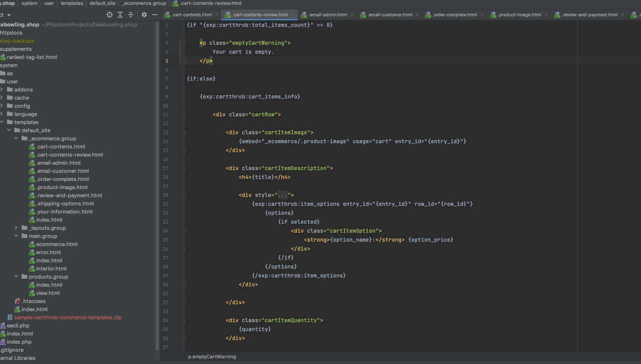Collapse the main.group folder
641x364 pixels.
(x=16, y=236)
